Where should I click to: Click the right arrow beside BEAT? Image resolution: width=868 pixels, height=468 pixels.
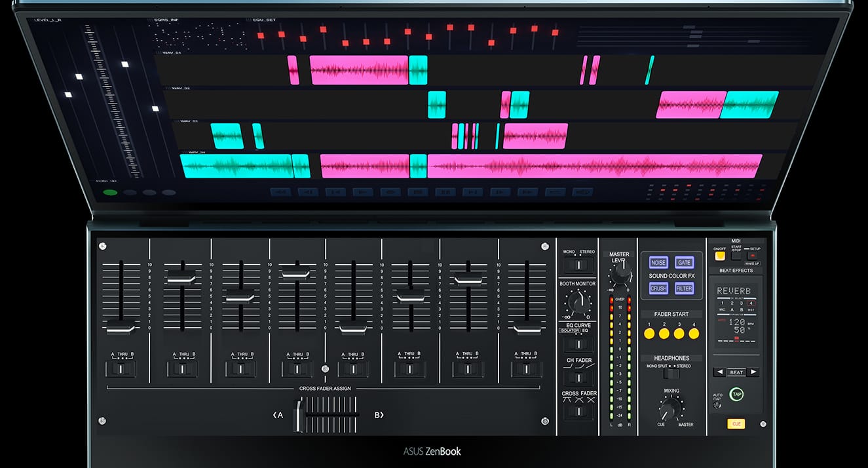pyautogui.click(x=754, y=372)
